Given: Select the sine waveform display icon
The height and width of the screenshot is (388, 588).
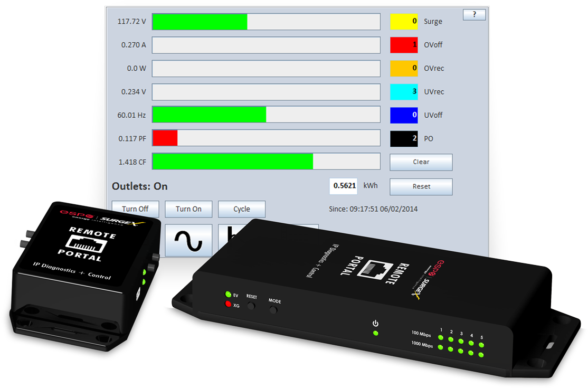Looking at the screenshot, I should 188,239.
